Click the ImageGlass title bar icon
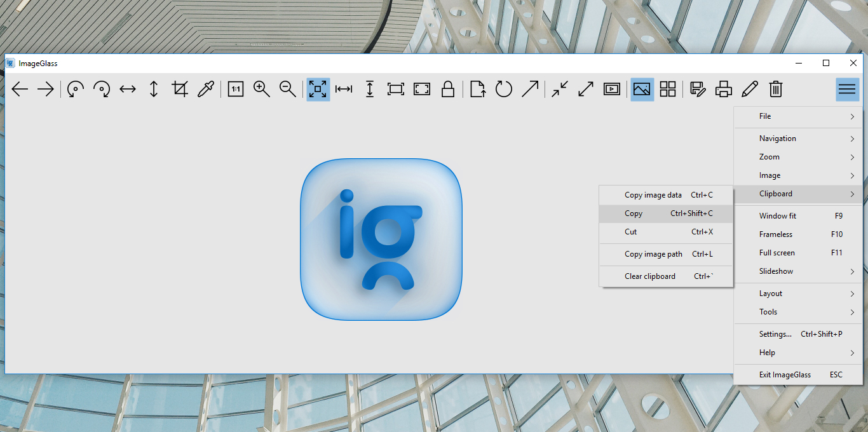The image size is (868, 432). tap(11, 63)
